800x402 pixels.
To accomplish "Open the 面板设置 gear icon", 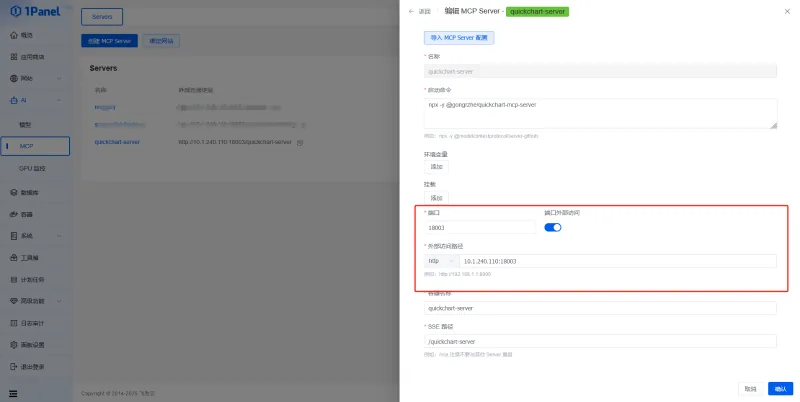I will click(x=14, y=345).
